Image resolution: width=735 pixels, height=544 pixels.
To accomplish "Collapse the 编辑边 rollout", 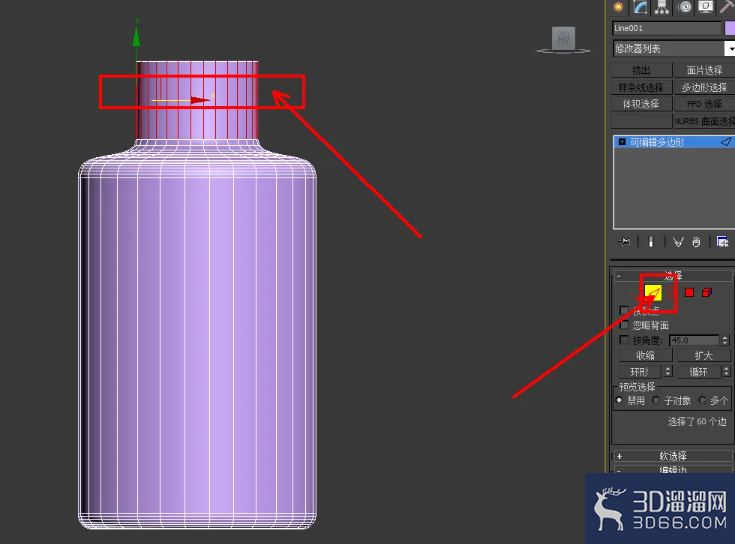I will 673,469.
